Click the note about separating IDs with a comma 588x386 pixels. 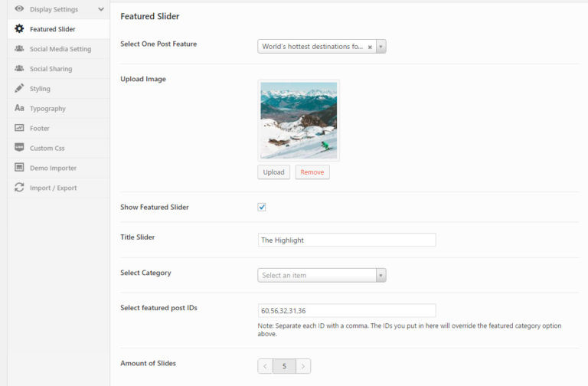coord(410,330)
